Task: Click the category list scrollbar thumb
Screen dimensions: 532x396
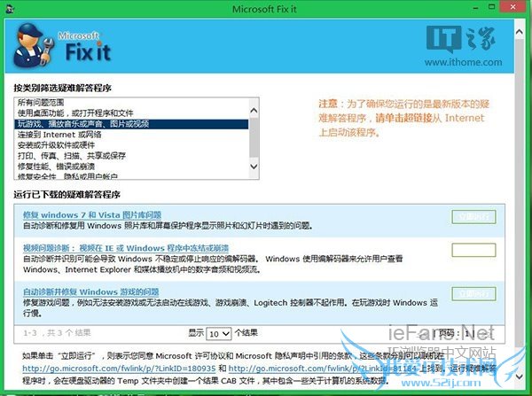Action: (254, 137)
